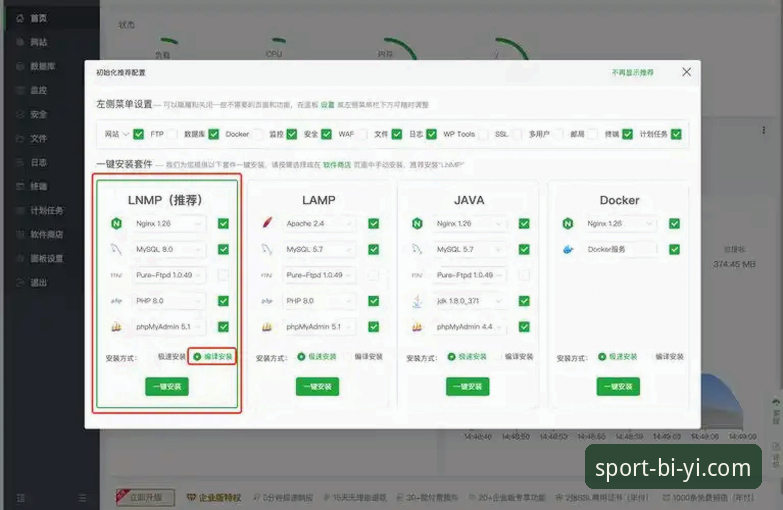Click the Apache feather icon in LAMP card
The height and width of the screenshot is (510, 783).
[267, 223]
